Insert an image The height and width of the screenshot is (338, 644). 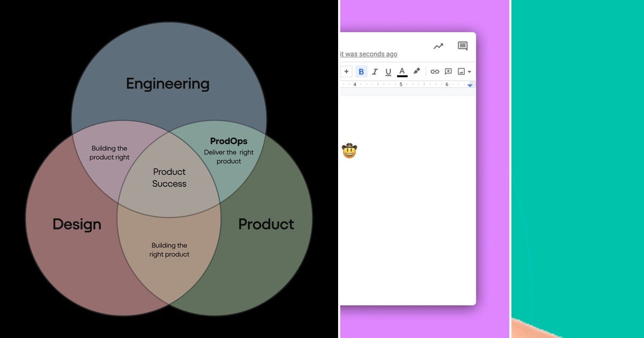click(462, 71)
